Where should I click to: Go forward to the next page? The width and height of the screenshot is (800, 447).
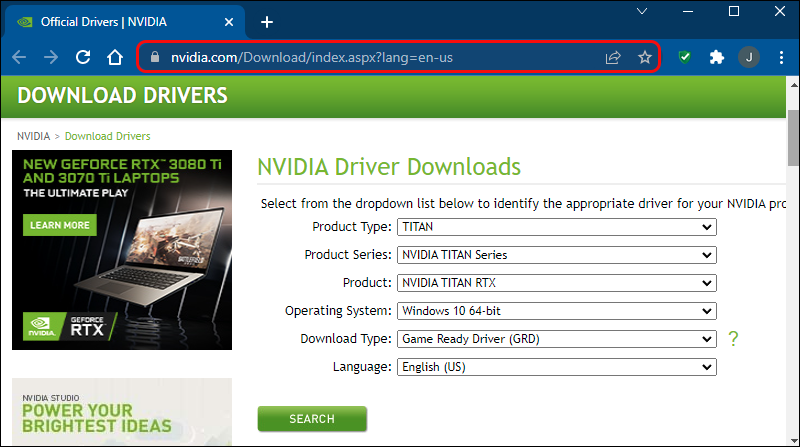51,57
